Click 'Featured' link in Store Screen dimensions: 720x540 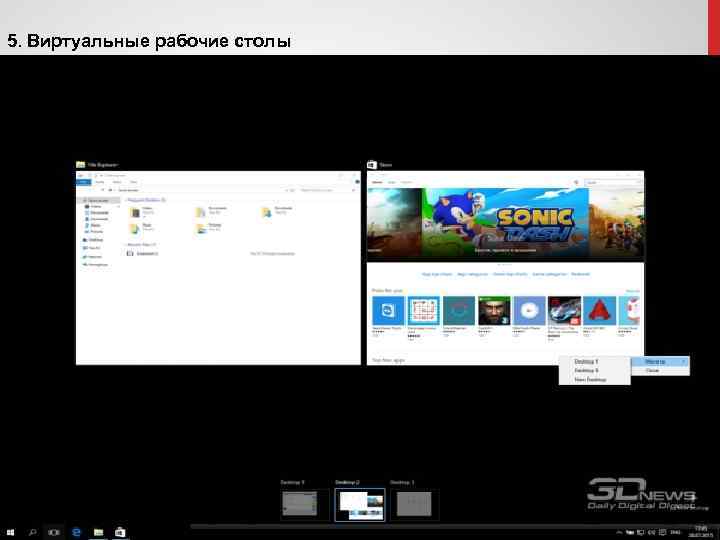click(580, 274)
